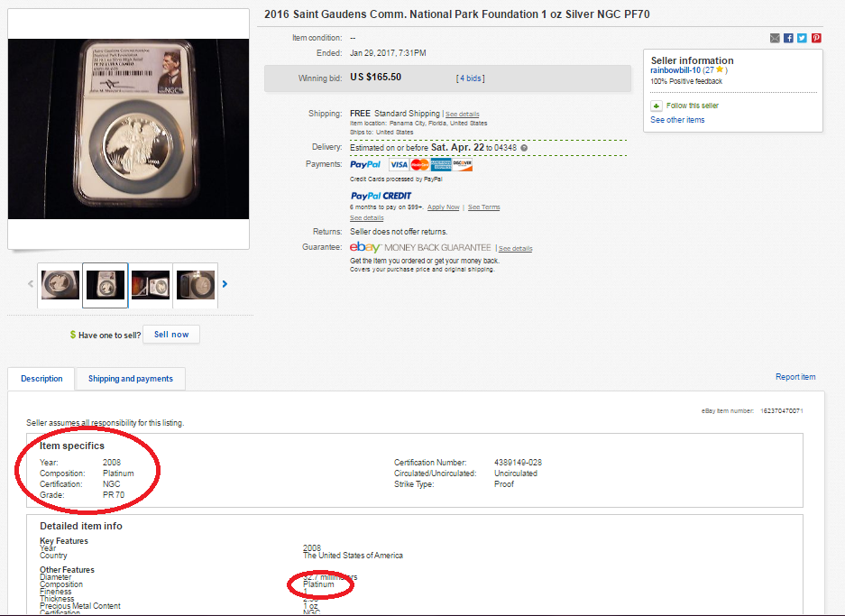
Task: Click the PayPal logo under Payments
Action: tap(365, 164)
